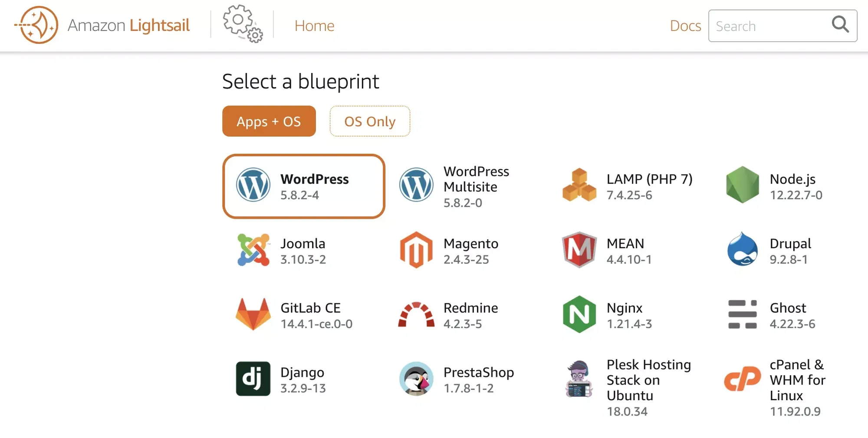The height and width of the screenshot is (438, 868).
Task: Click Joomla version 3.10.3-2
Action: point(303,260)
